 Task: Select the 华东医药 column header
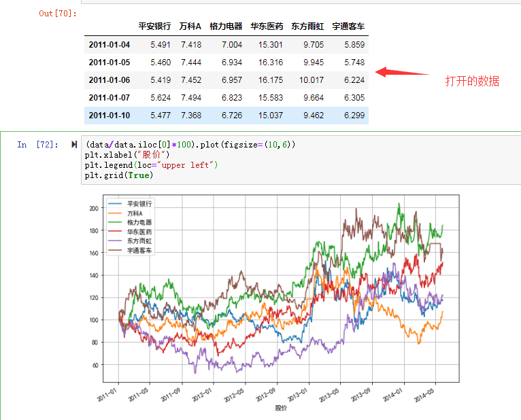267,27
